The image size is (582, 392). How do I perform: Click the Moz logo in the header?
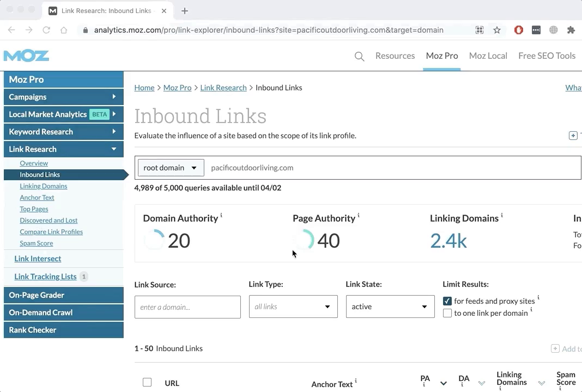26,56
